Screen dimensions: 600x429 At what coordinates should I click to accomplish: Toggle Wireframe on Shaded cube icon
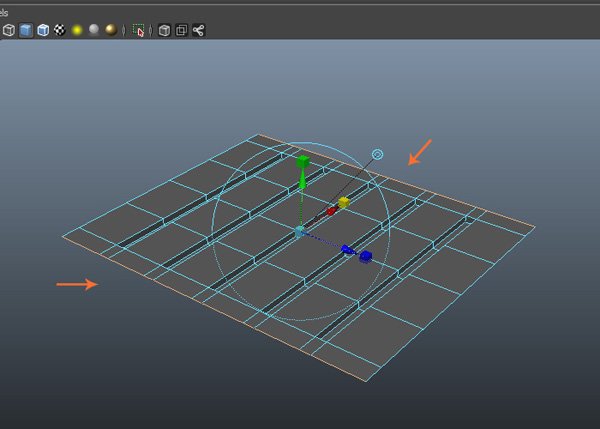(x=43, y=30)
